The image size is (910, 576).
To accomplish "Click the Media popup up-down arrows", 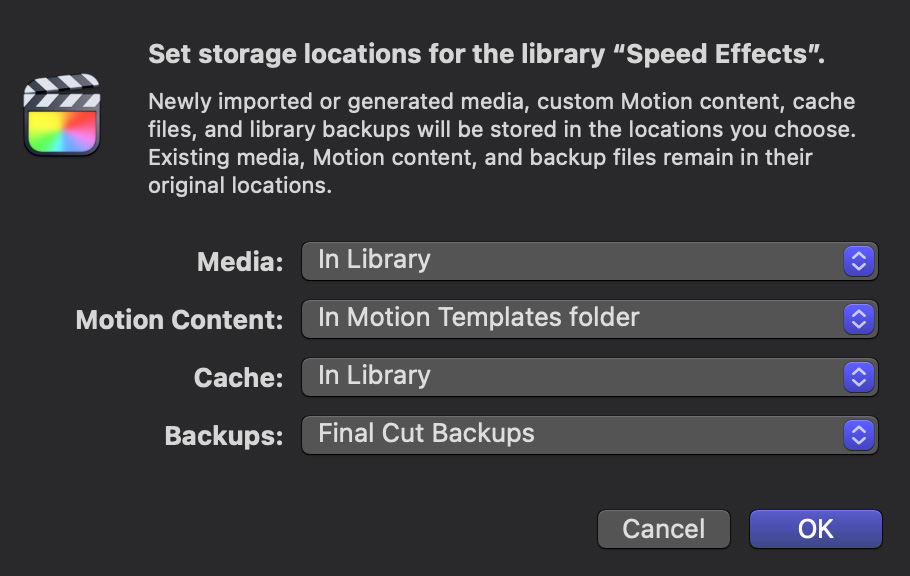I will (x=859, y=261).
